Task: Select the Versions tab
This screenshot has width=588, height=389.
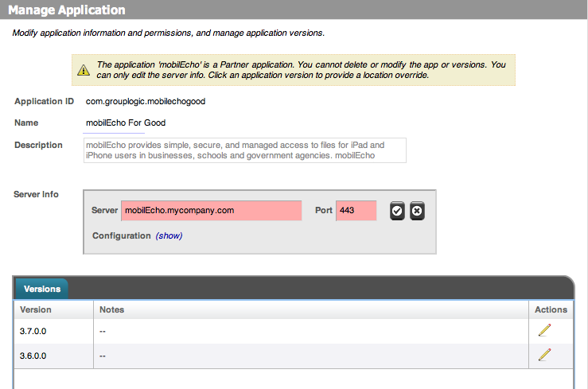Action: [42, 289]
